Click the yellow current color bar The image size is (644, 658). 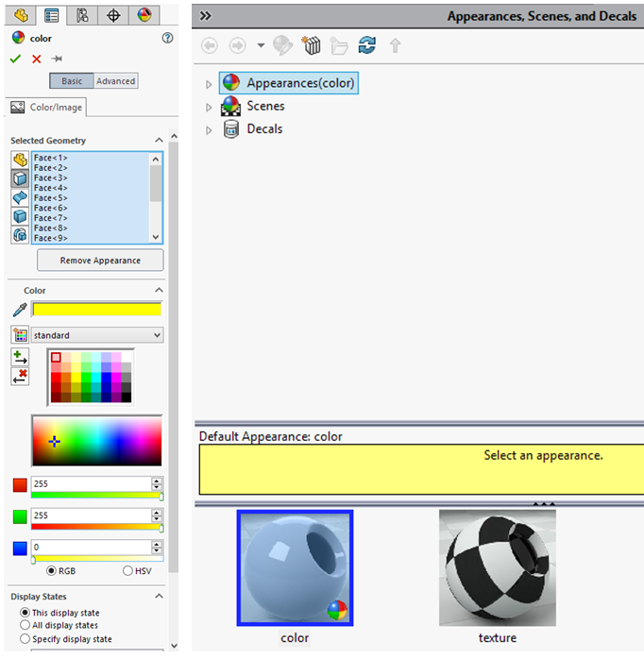[96, 309]
